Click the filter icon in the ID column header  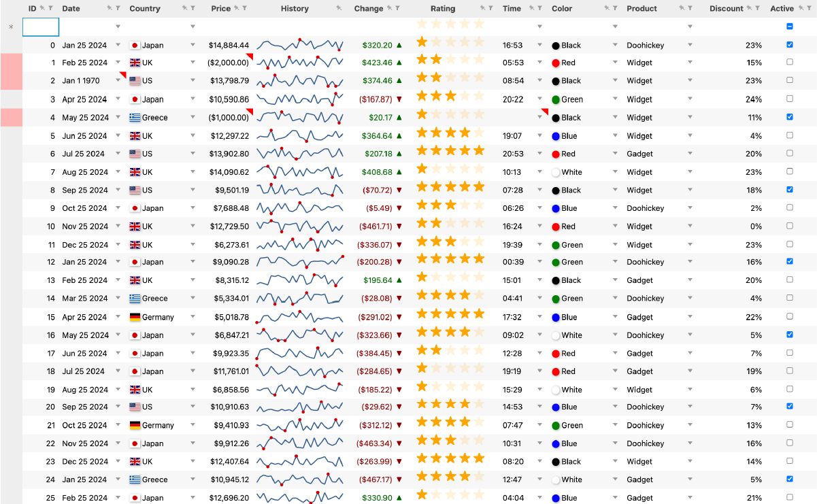(x=50, y=9)
